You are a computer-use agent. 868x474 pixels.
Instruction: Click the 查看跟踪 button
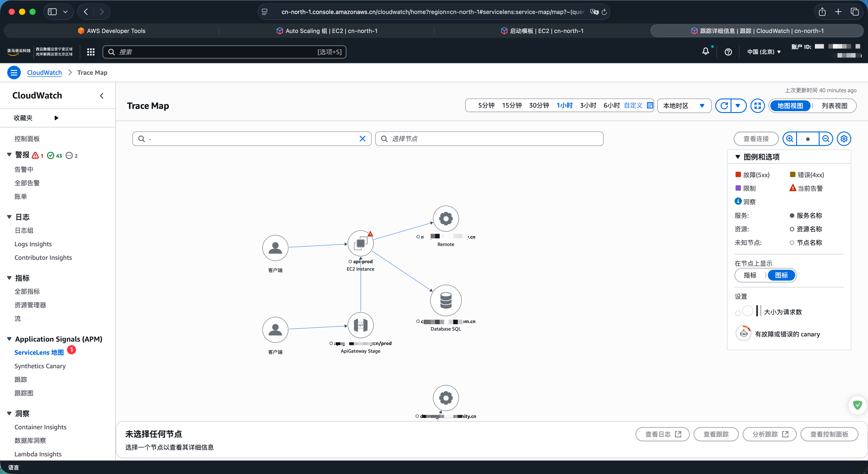(x=716, y=434)
